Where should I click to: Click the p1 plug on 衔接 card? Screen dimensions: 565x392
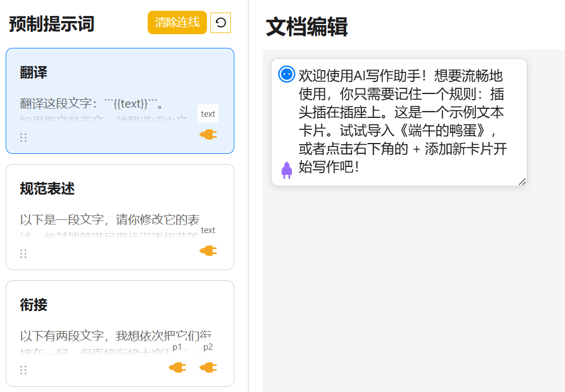point(177,367)
